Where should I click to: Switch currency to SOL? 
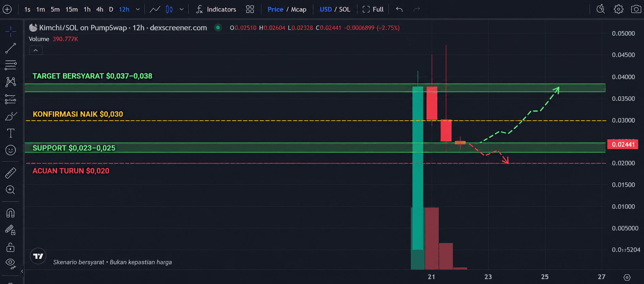[345, 9]
